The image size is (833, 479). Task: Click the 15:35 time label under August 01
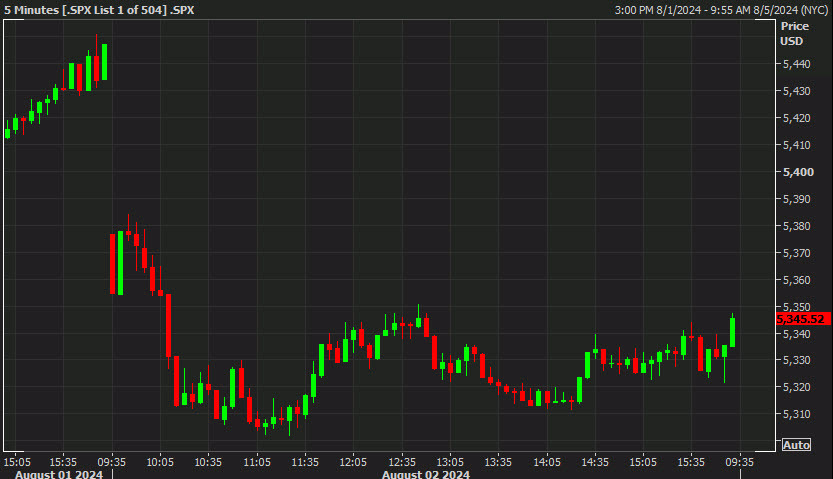pos(63,462)
